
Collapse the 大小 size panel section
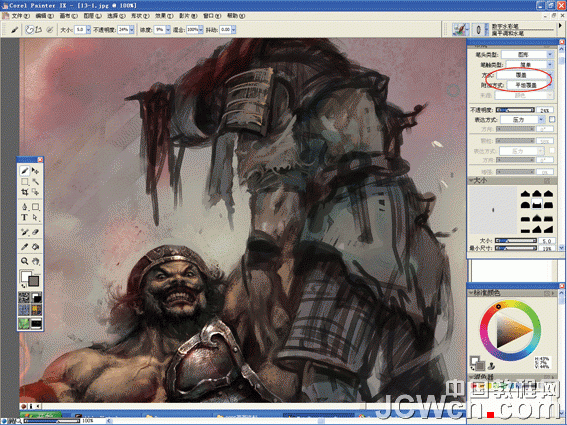click(x=471, y=180)
